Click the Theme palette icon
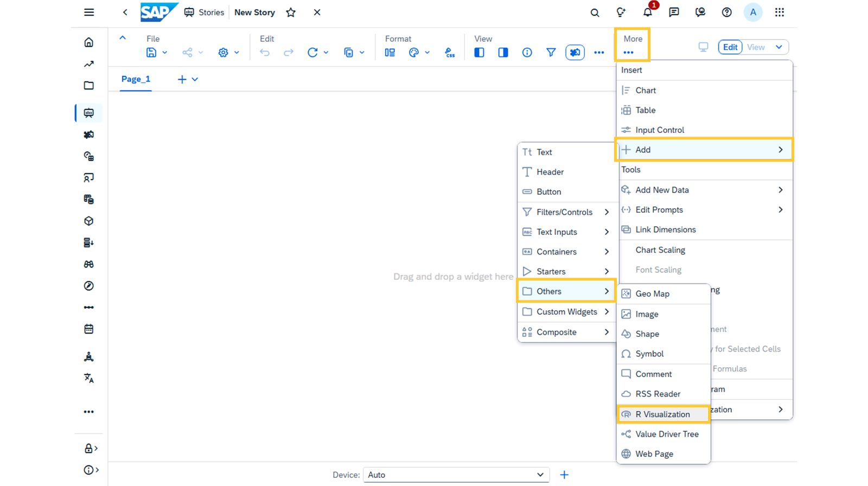The height and width of the screenshot is (486, 868). 414,53
